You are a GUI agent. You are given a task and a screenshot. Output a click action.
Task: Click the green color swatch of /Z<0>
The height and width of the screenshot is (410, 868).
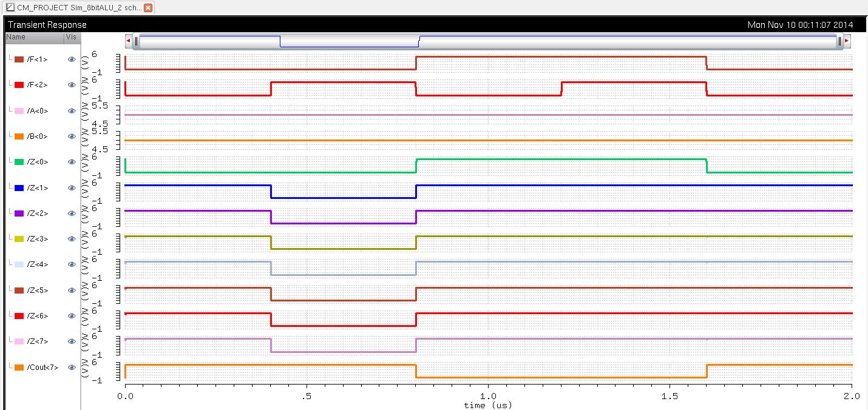click(x=19, y=162)
